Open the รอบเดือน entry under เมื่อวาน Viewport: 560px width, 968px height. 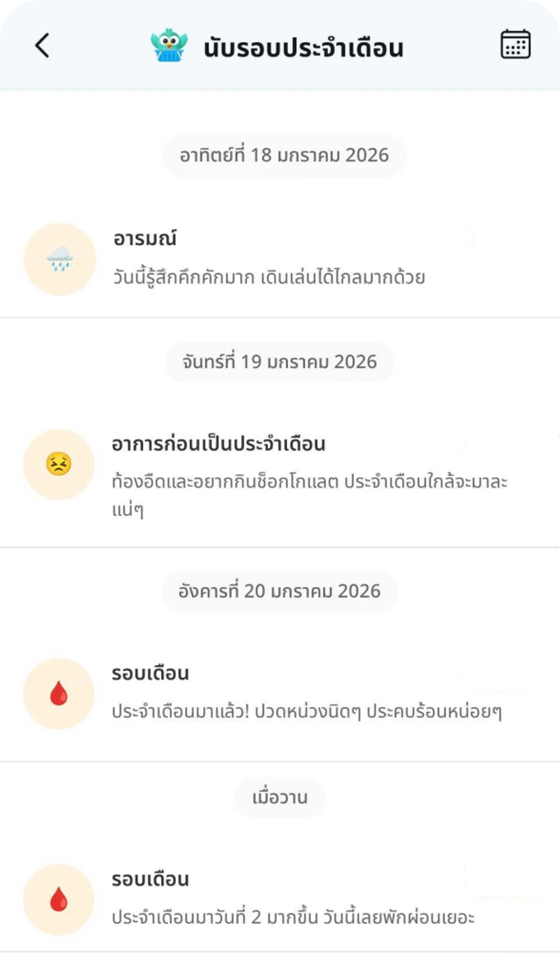pyautogui.click(x=150, y=879)
